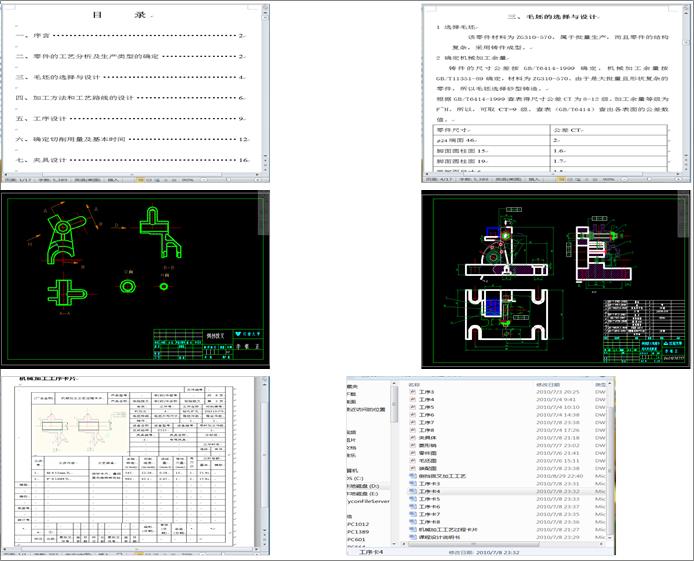The width and height of the screenshot is (694, 561).
Task: Click the file list vertical scrollbar
Action: pos(612,462)
